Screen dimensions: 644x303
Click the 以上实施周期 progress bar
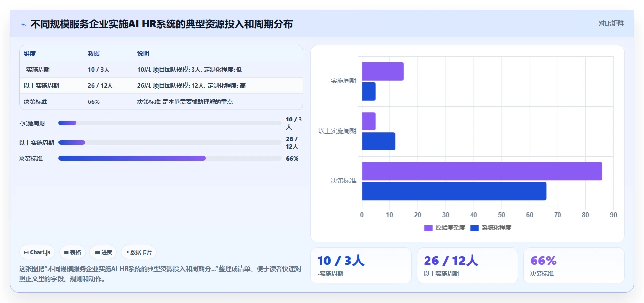[170, 142]
